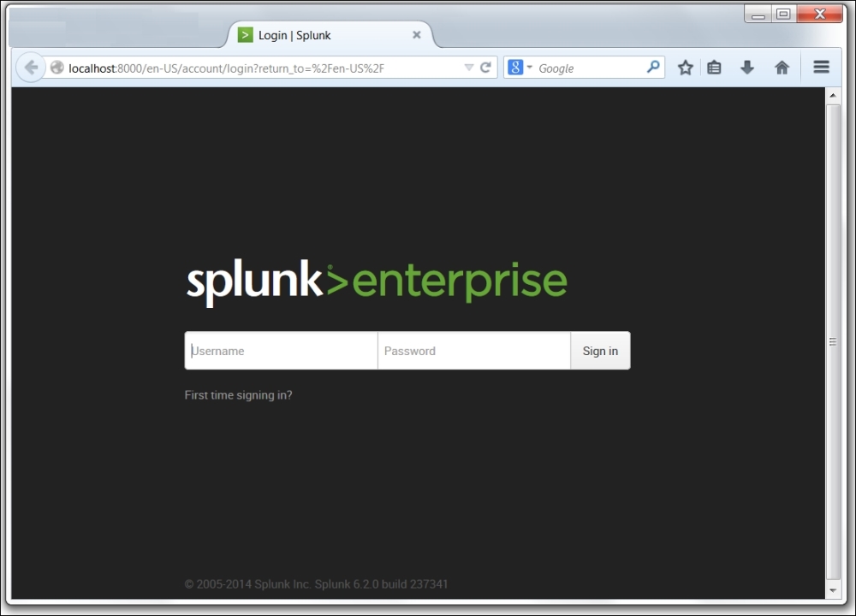This screenshot has height=616, width=856.
Task: Go to the browser home page icon
Action: click(781, 68)
